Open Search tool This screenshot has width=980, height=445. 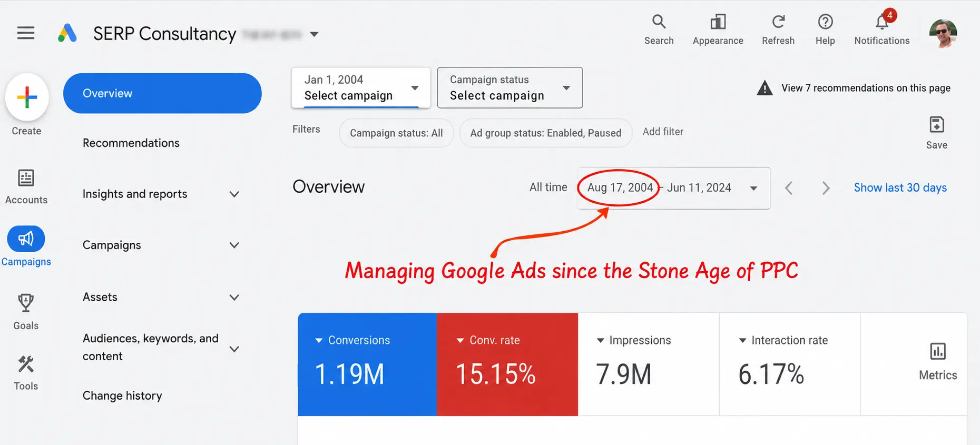pyautogui.click(x=659, y=29)
